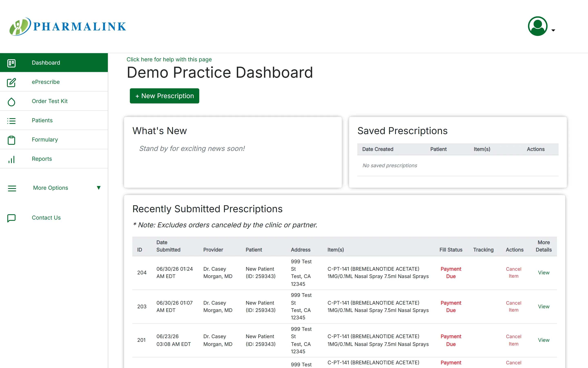Click the New Prescription button

coord(165,96)
